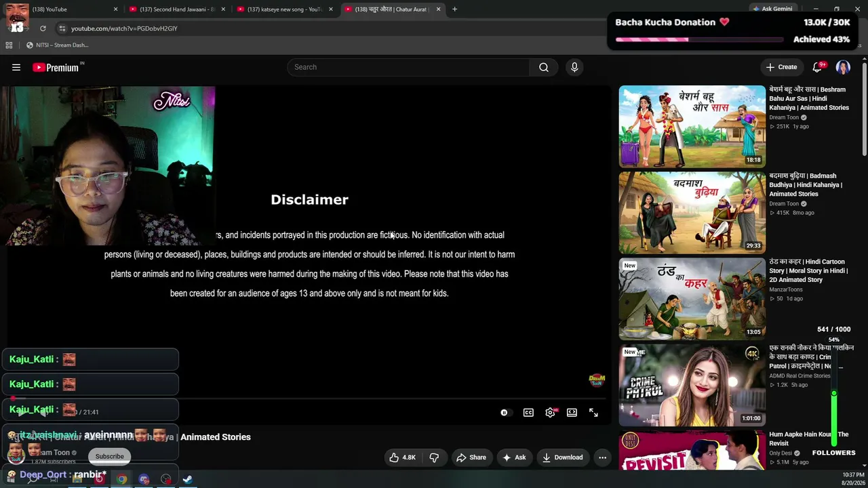
Task: Open the browser apps grid in bookmarks bar
Action: pos(9,45)
